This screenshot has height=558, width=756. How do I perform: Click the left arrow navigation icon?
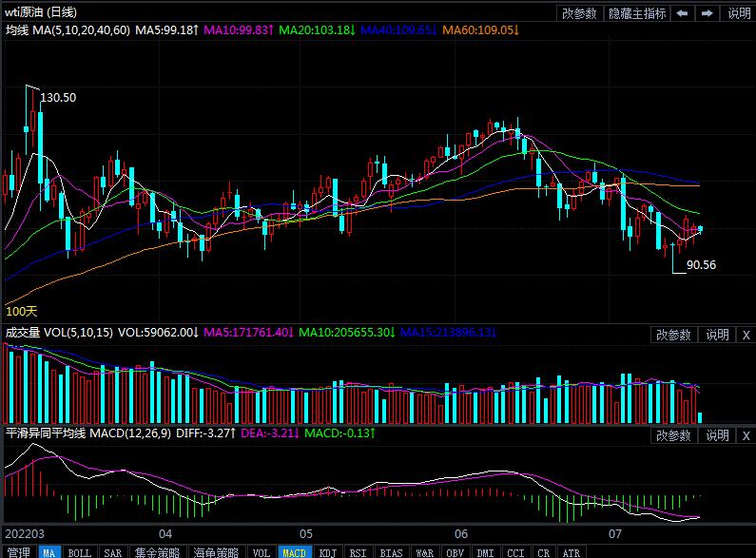point(683,13)
